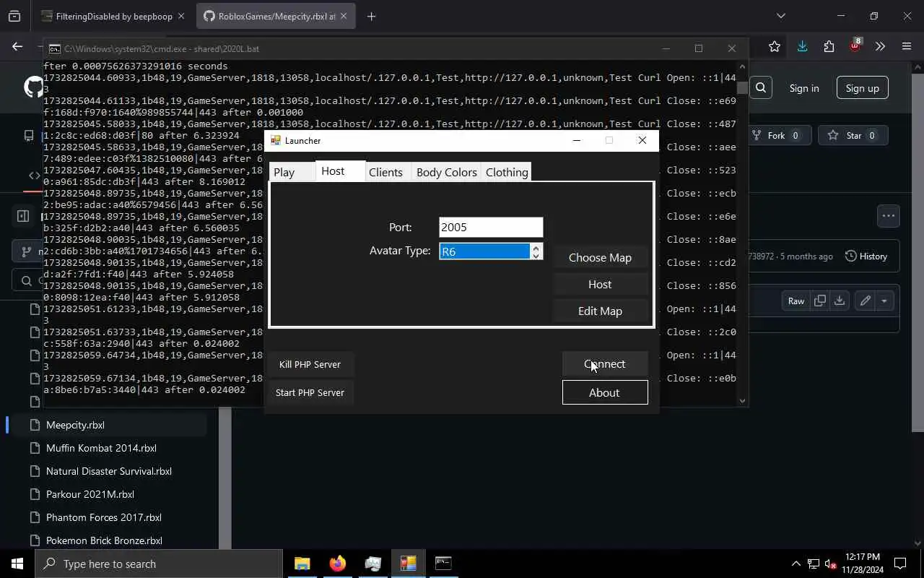Click the GitHub Sign up button
The width and height of the screenshot is (924, 578).
(863, 88)
